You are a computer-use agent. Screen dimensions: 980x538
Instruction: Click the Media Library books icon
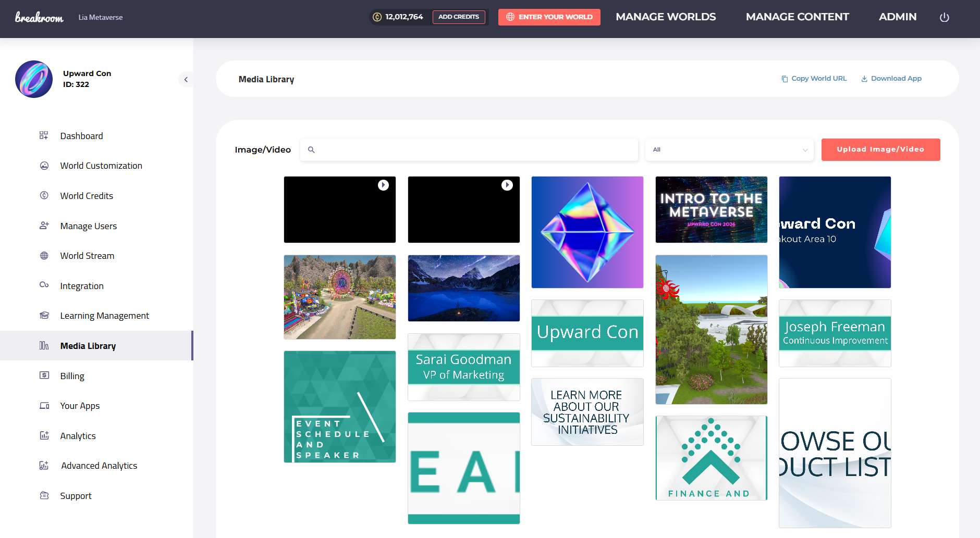[44, 345]
